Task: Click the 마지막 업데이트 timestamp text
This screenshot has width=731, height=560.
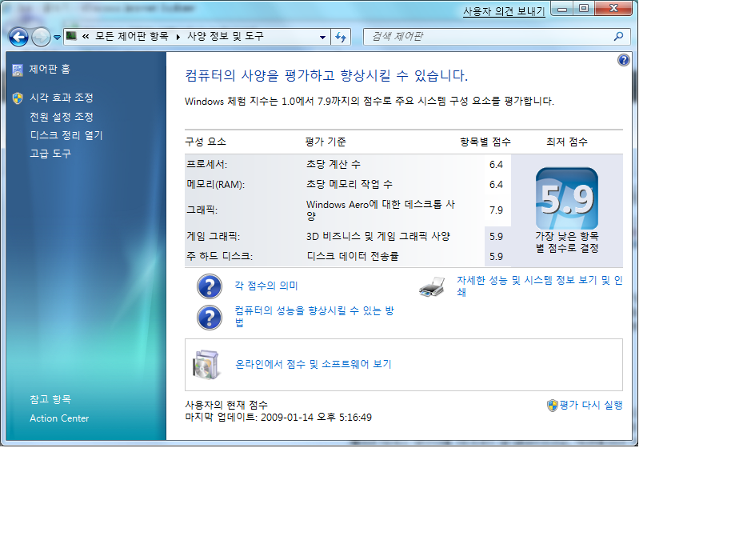Action: [278, 418]
